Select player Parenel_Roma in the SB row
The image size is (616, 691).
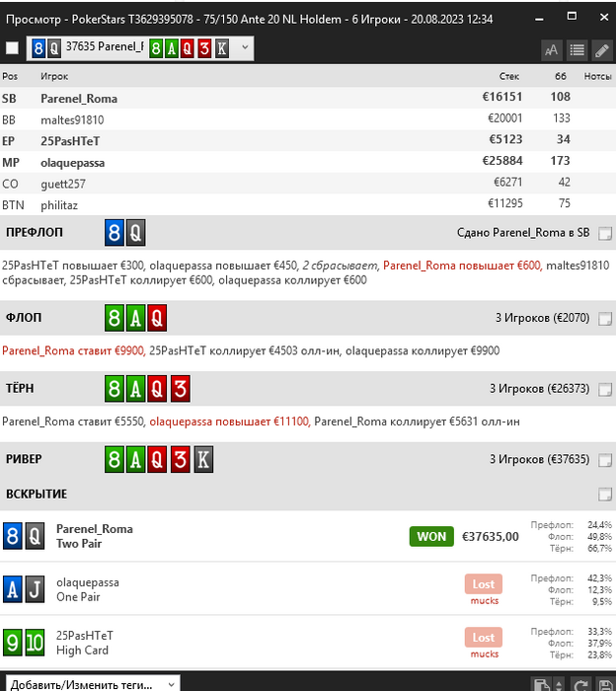79,99
